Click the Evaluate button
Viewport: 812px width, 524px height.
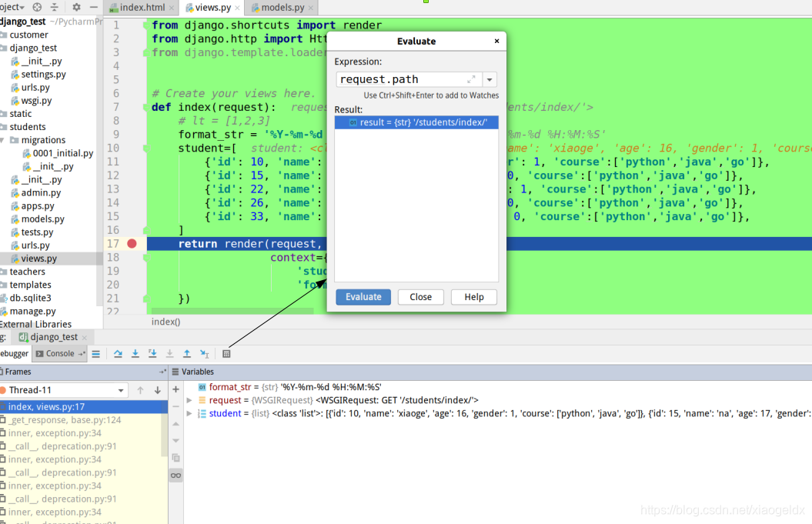click(363, 297)
